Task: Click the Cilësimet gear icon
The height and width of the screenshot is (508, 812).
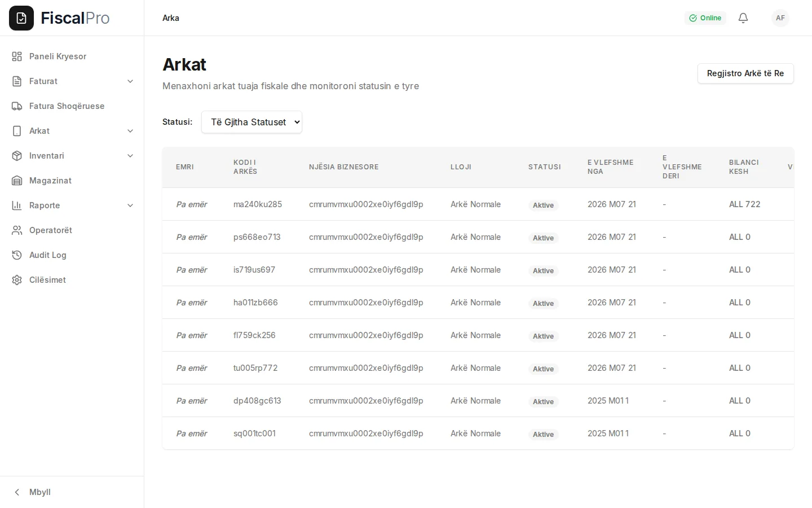Action: (17, 280)
